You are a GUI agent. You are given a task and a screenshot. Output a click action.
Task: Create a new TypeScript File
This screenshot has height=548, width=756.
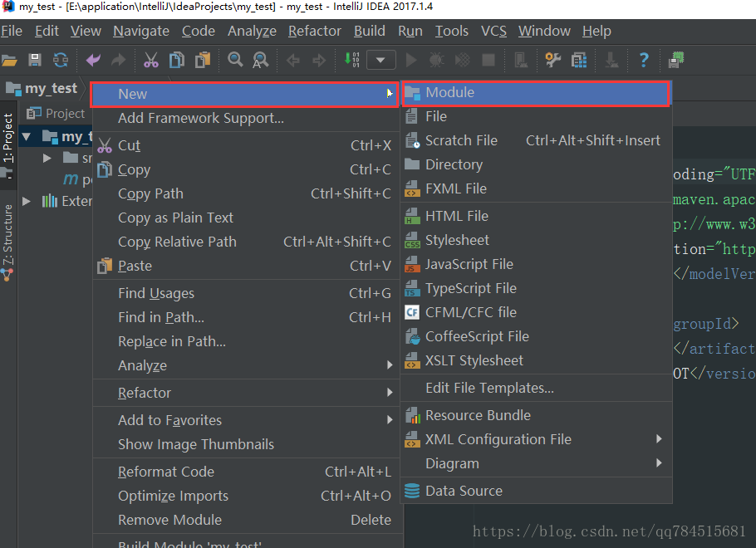coord(536,288)
